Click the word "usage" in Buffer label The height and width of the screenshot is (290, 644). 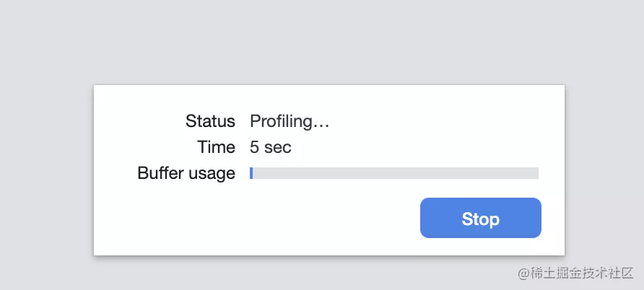(213, 174)
